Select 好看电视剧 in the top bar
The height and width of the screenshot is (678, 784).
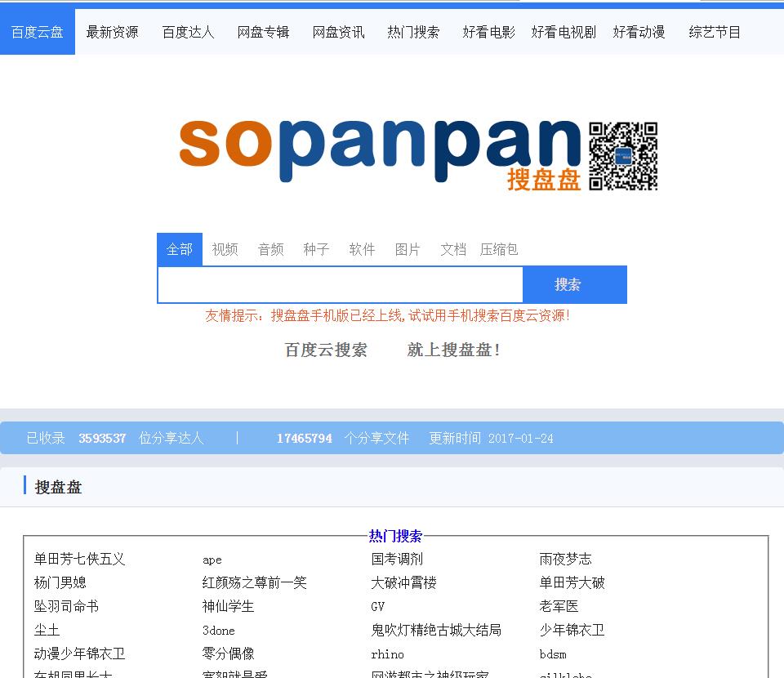click(563, 32)
